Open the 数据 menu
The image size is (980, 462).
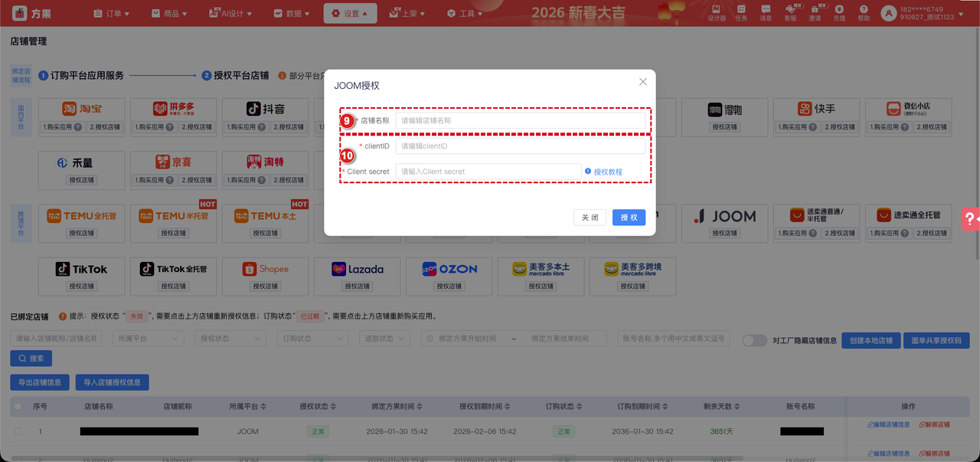click(292, 13)
